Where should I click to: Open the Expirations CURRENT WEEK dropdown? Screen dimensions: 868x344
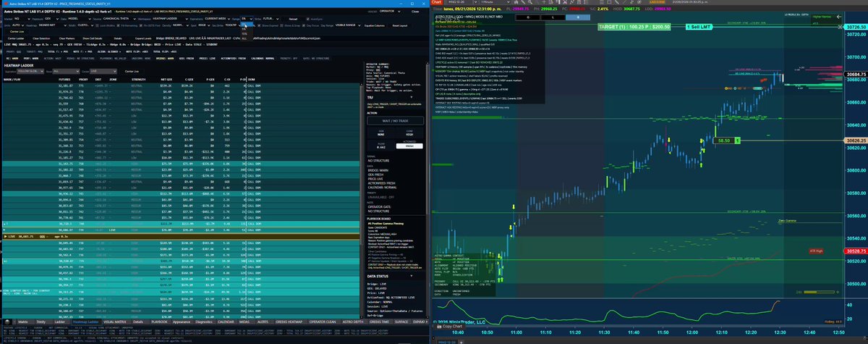pyautogui.click(x=218, y=17)
